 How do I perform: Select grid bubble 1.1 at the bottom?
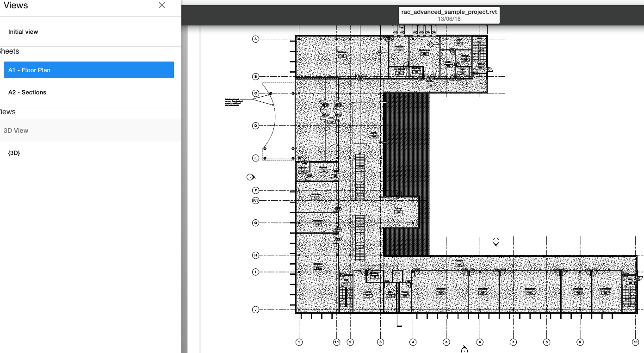click(337, 342)
